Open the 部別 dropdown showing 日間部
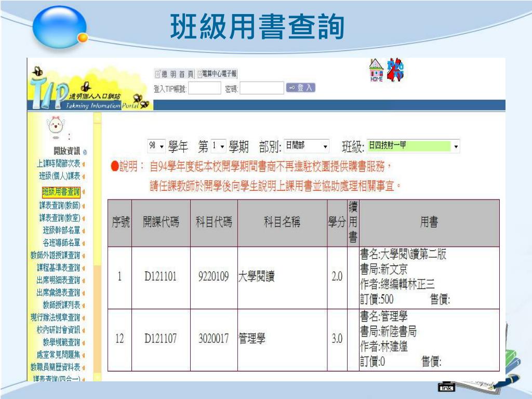532x399 pixels. coord(307,146)
